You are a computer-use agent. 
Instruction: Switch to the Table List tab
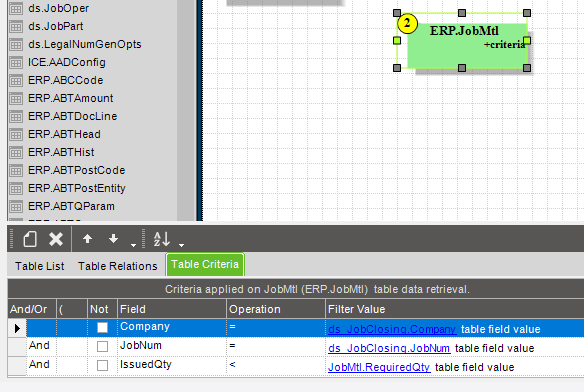click(x=39, y=266)
